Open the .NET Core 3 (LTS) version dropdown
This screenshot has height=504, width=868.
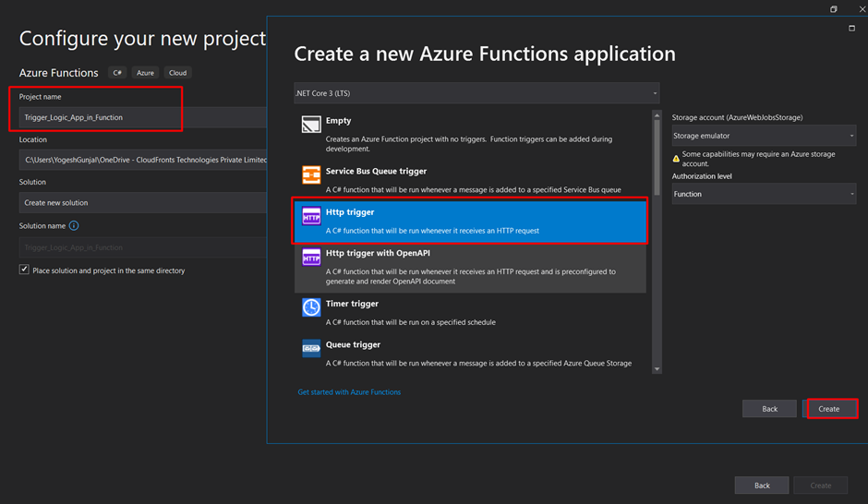click(x=476, y=93)
